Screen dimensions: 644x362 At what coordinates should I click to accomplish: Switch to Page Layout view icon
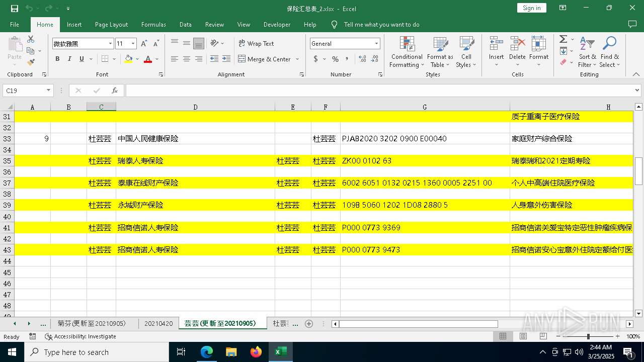click(x=523, y=336)
